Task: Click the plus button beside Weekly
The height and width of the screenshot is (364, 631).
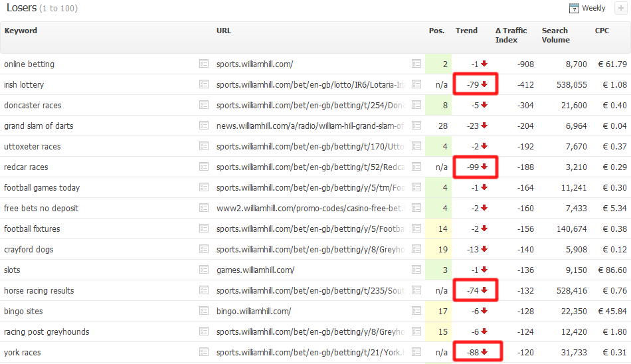Action: point(621,8)
